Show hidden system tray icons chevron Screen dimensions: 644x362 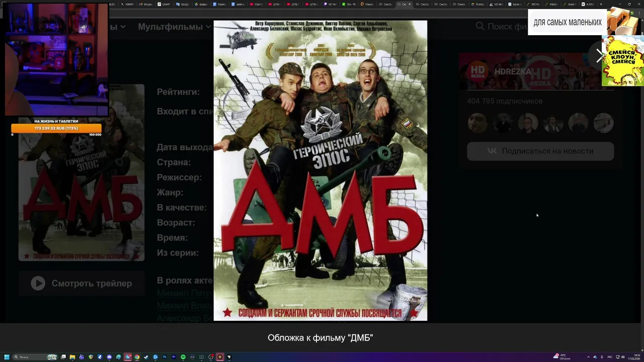pyautogui.click(x=588, y=357)
